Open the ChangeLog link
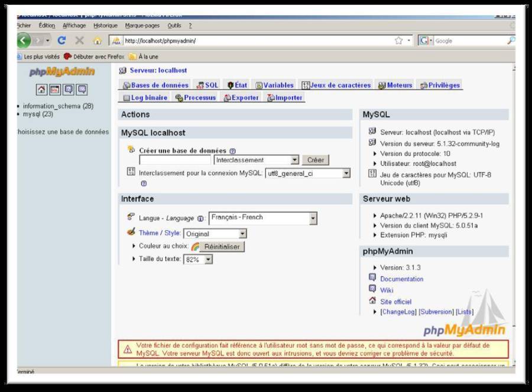Viewport: 532px width, 392px height. coord(398,312)
